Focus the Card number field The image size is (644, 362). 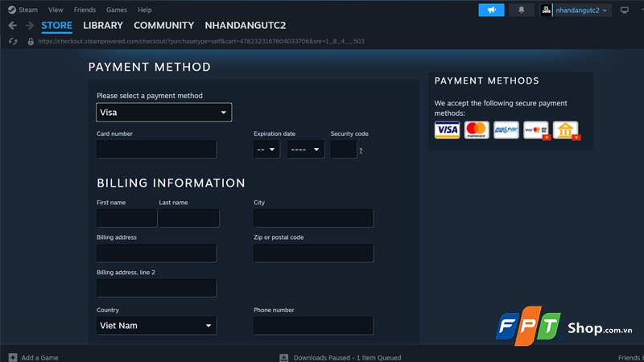pyautogui.click(x=156, y=150)
